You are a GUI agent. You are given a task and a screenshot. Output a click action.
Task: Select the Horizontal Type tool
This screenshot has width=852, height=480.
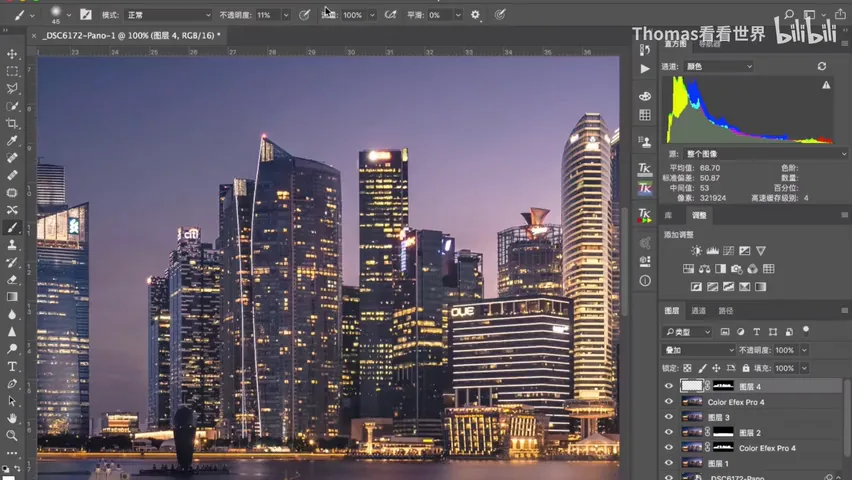coord(11,366)
